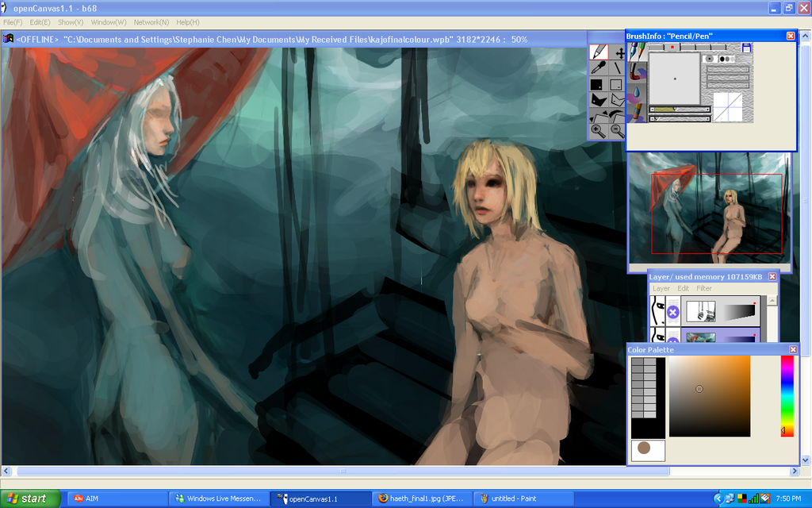
Task: Click the canvas horizontal scroll left arrow
Action: pos(6,471)
